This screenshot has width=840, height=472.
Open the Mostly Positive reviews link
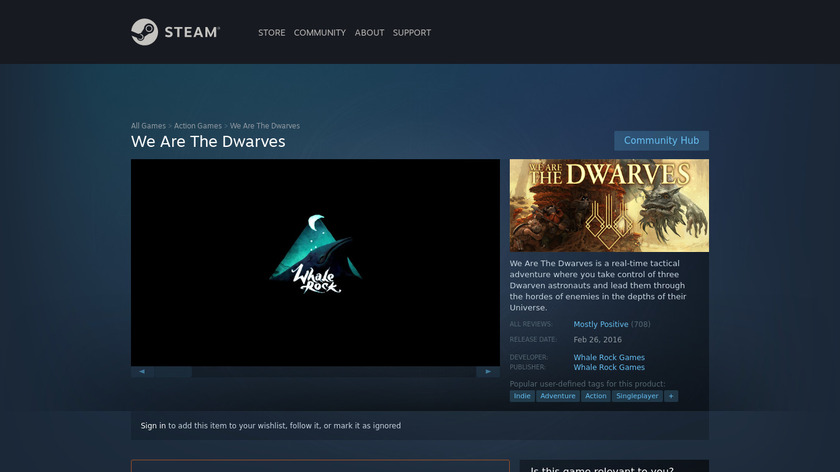601,324
